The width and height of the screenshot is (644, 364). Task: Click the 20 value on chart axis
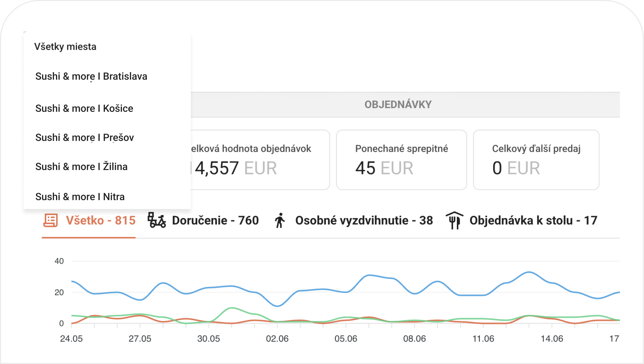pyautogui.click(x=59, y=292)
